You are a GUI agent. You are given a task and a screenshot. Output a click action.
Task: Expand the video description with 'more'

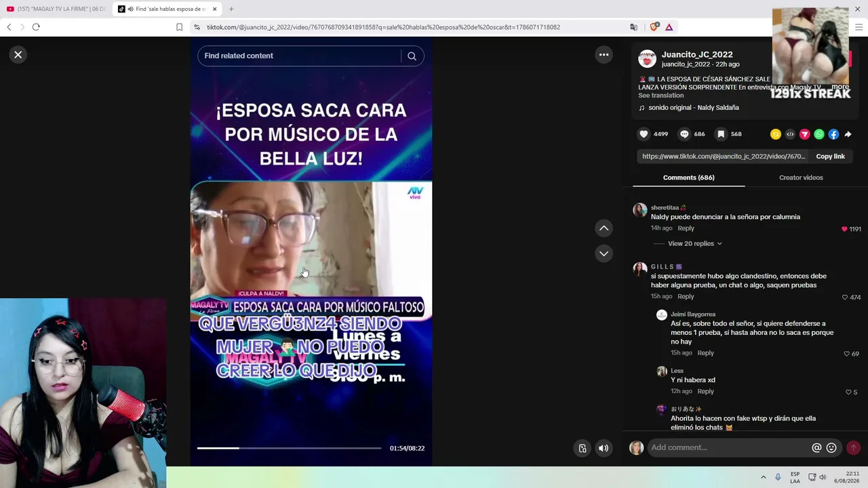point(840,87)
